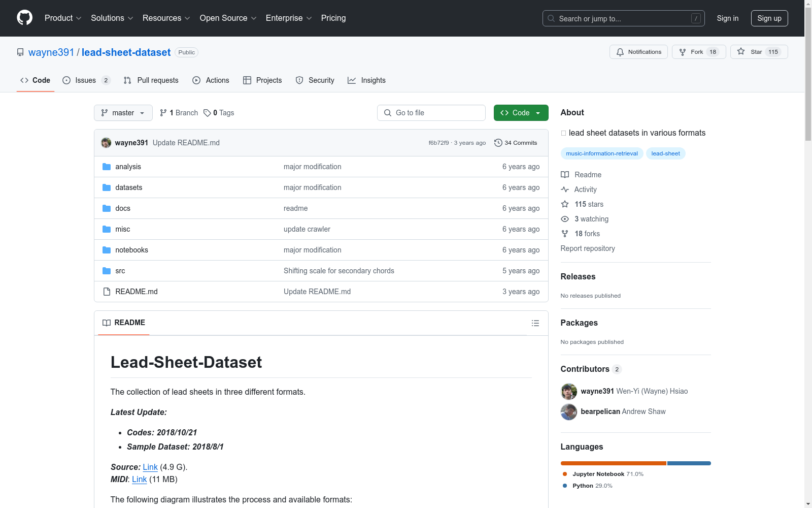Open the master branch dropdown
Image resolution: width=812 pixels, height=508 pixels.
point(123,113)
